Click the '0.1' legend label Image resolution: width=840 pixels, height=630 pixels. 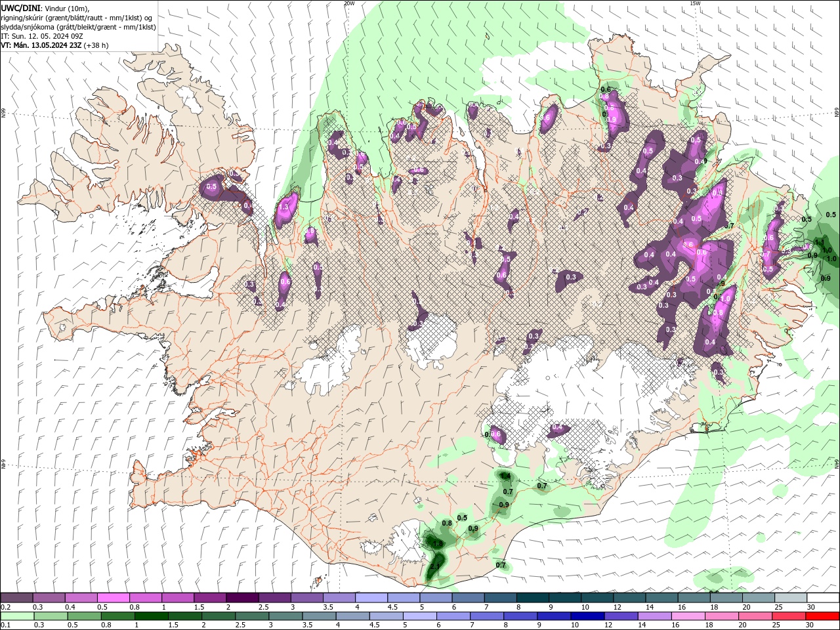click(x=7, y=625)
